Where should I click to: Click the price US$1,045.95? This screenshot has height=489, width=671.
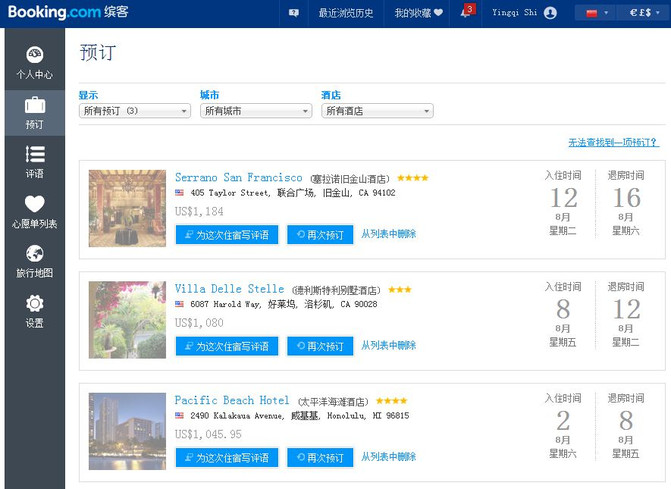(208, 434)
